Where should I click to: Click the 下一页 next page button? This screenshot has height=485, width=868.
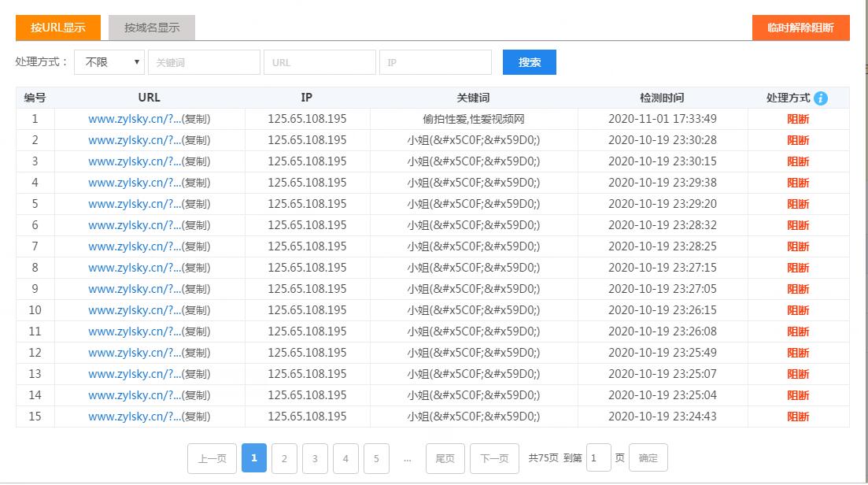(494, 458)
